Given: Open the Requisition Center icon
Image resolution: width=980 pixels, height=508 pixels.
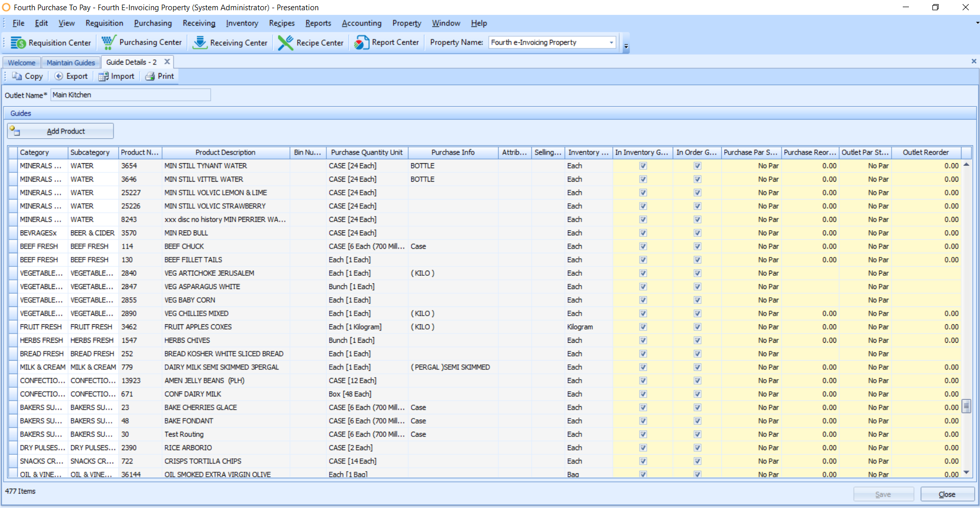Looking at the screenshot, I should (x=18, y=43).
